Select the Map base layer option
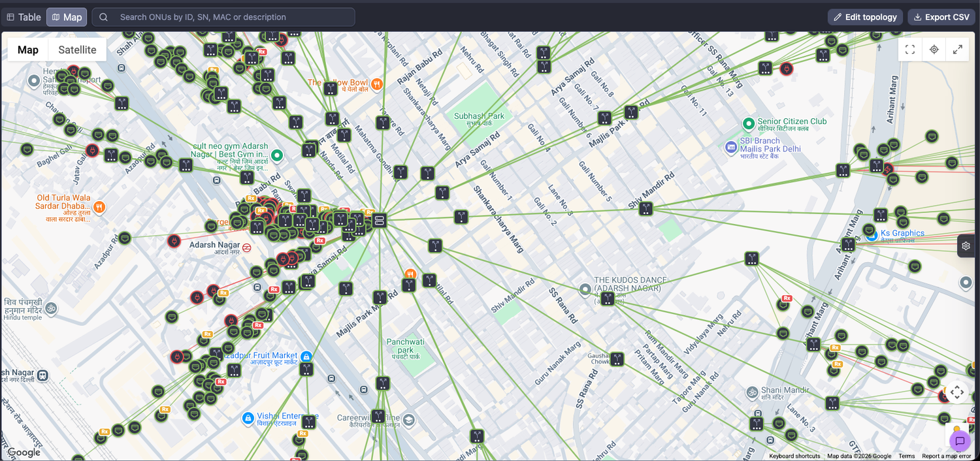The width and height of the screenshot is (980, 461). coord(28,50)
